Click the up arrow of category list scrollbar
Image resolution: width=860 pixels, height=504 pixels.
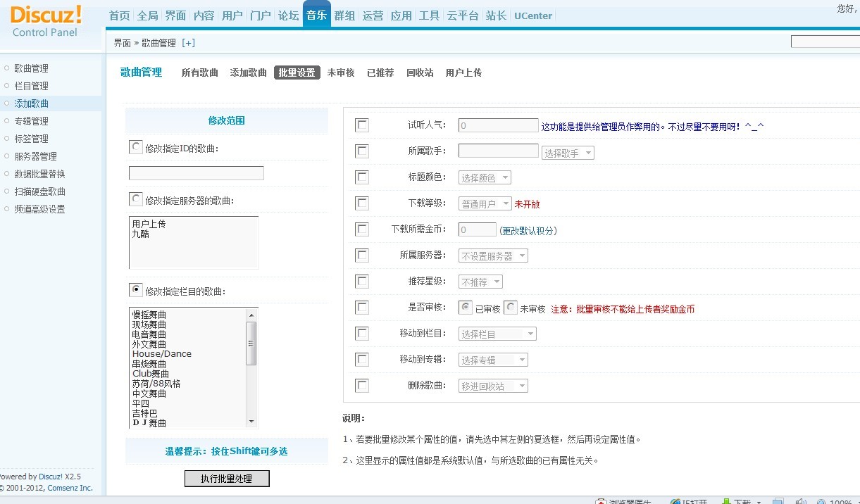point(251,314)
